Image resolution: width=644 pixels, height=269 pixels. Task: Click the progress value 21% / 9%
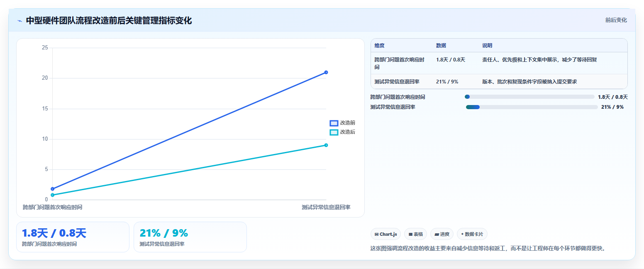(x=612, y=107)
